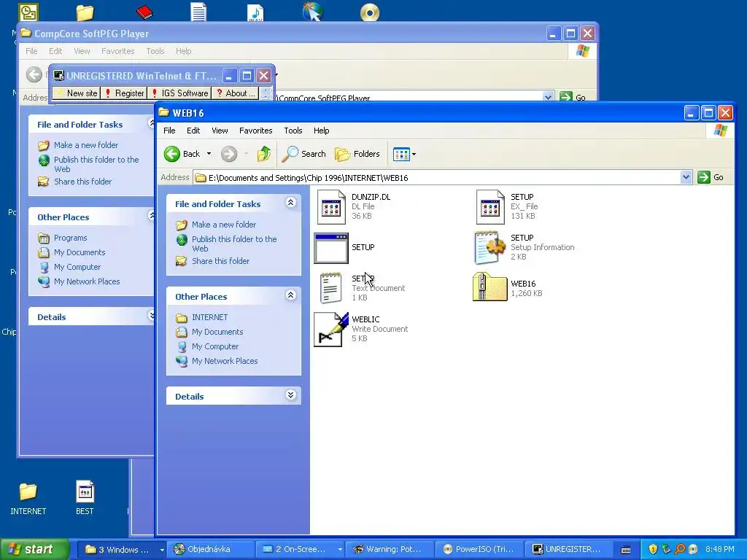The image size is (747, 560).
Task: Go to INTERNET folder in Other Places
Action: click(209, 317)
